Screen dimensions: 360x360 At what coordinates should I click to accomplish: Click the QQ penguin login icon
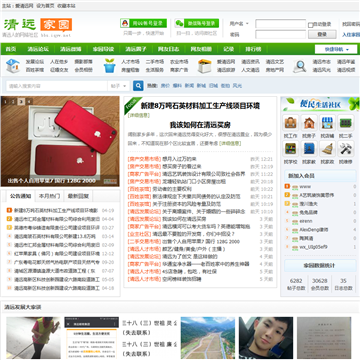[124, 23]
